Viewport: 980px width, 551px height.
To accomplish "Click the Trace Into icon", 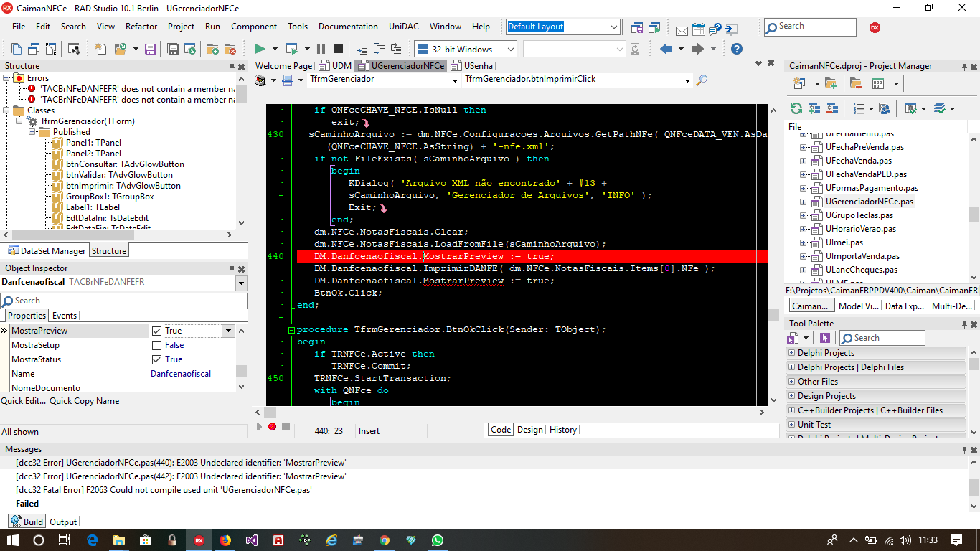I will pyautogui.click(x=362, y=49).
